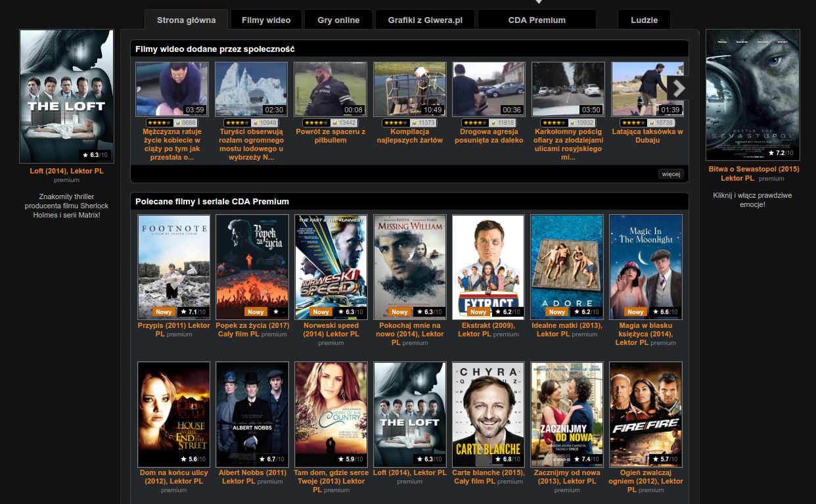Click Dom na końcu ulicy title link

click(x=174, y=476)
